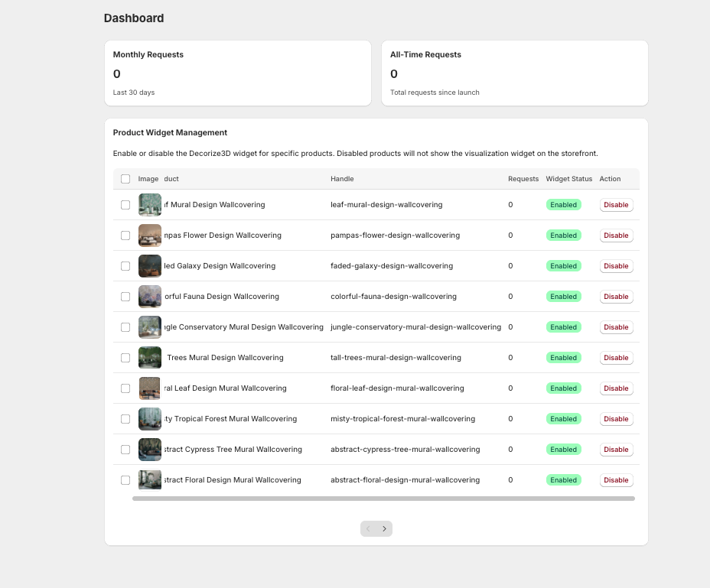Image resolution: width=710 pixels, height=588 pixels.
Task: Click the previous page left arrow
Action: [x=368, y=528]
